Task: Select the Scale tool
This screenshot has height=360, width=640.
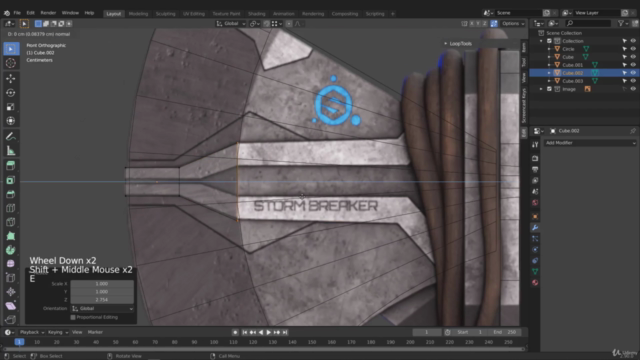Action: [x=11, y=107]
